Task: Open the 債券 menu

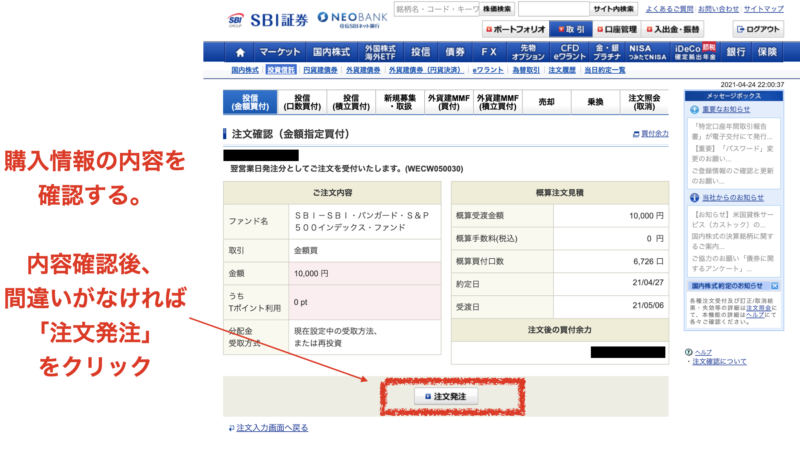Action: (455, 52)
